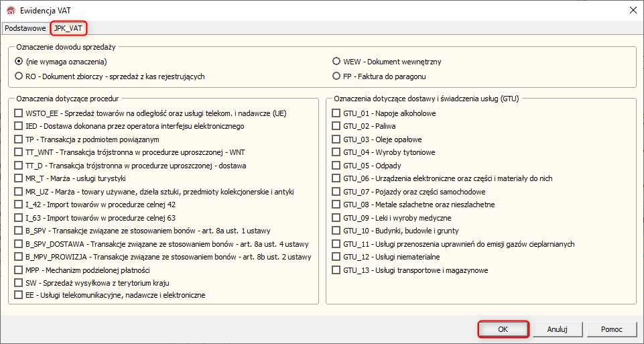Select RO - Dokument zbiorczy radio option

19,76
